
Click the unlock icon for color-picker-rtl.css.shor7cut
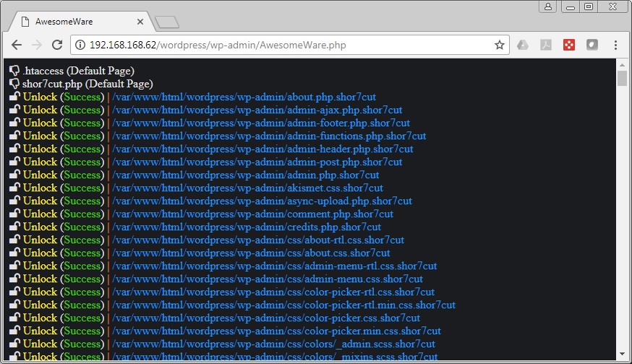click(15, 291)
